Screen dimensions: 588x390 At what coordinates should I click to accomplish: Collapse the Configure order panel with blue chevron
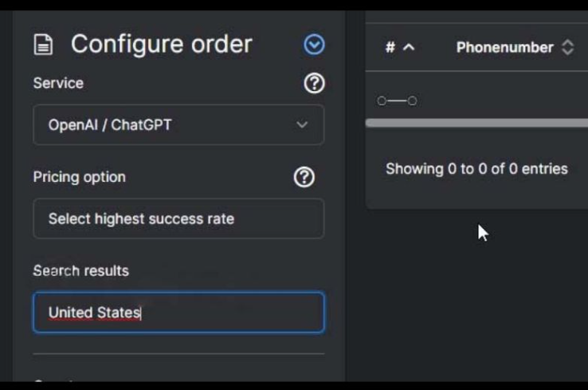point(314,45)
